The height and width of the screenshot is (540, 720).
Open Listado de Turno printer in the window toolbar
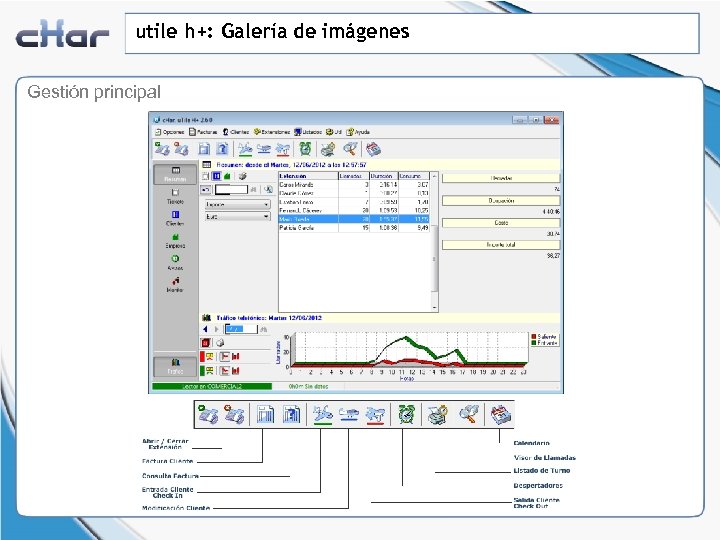tap(328, 149)
